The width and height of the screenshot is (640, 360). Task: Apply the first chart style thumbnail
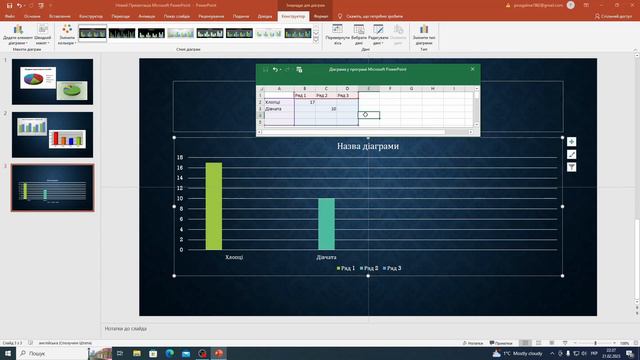click(93, 33)
